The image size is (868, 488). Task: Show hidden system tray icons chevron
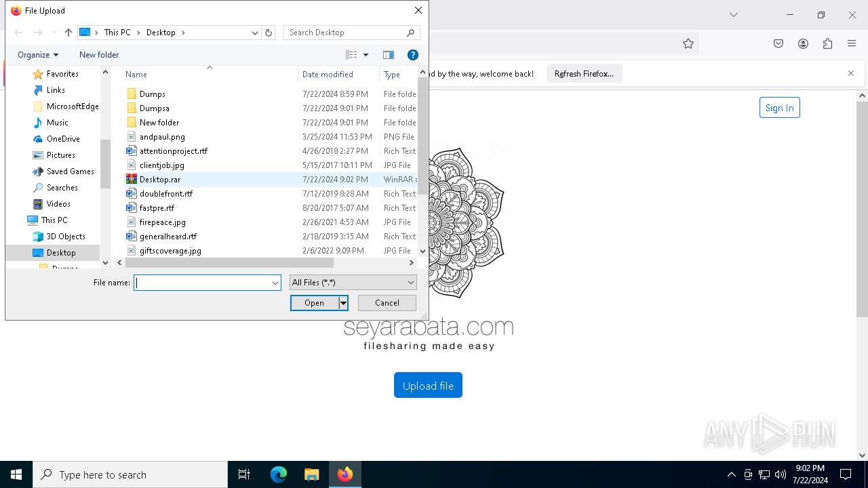click(x=731, y=474)
